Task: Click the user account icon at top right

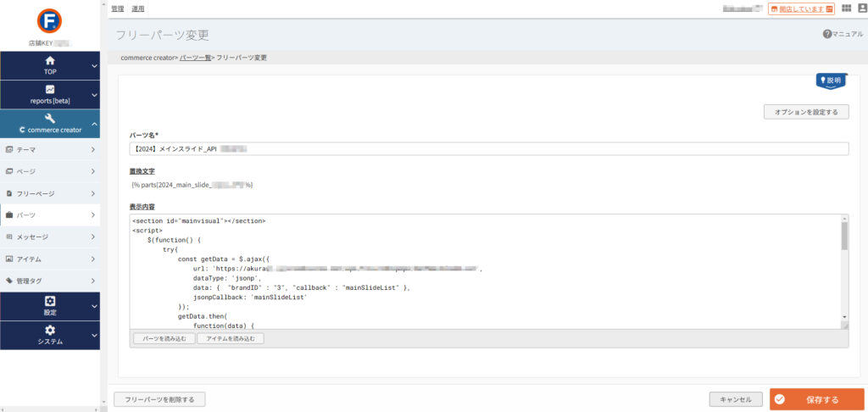Action: pos(860,8)
